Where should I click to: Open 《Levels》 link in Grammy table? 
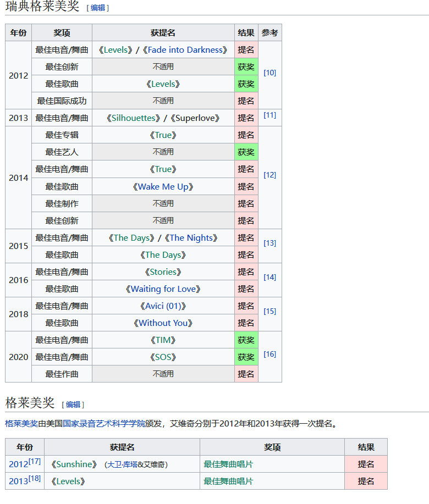(68, 481)
